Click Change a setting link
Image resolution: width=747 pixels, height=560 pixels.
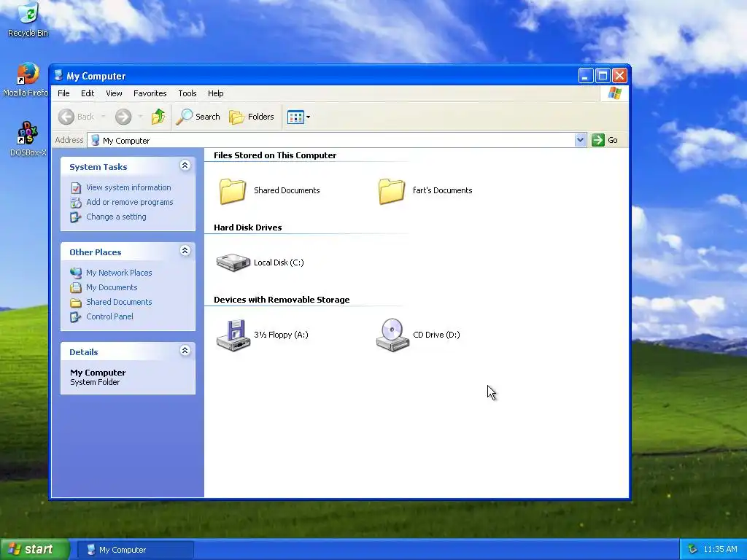coord(116,217)
